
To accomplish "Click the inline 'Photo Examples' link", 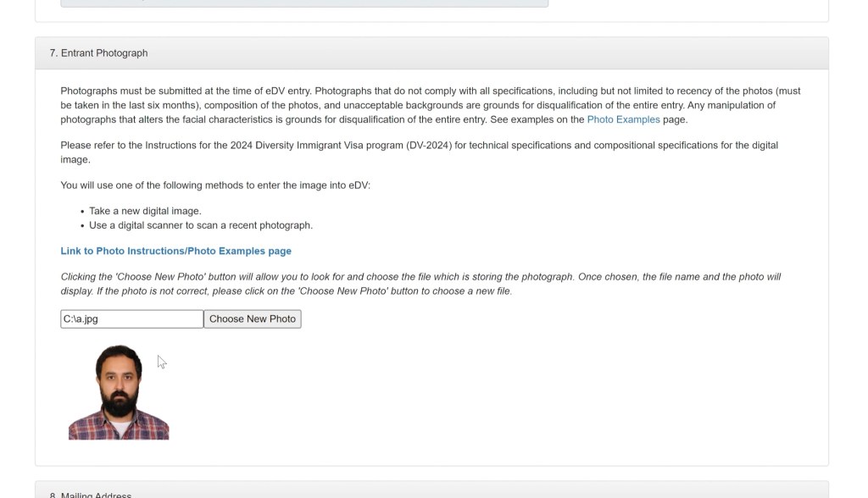I will [623, 119].
